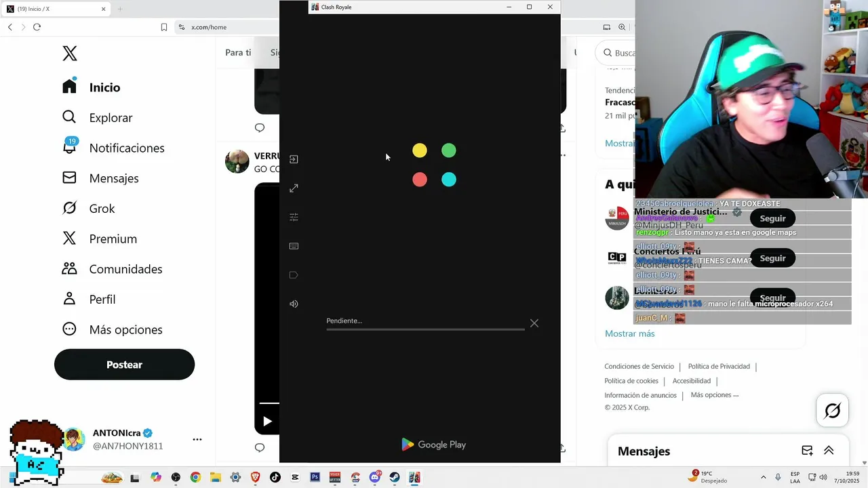Open Condiciones de Servicio link
868x488 pixels.
(639, 366)
